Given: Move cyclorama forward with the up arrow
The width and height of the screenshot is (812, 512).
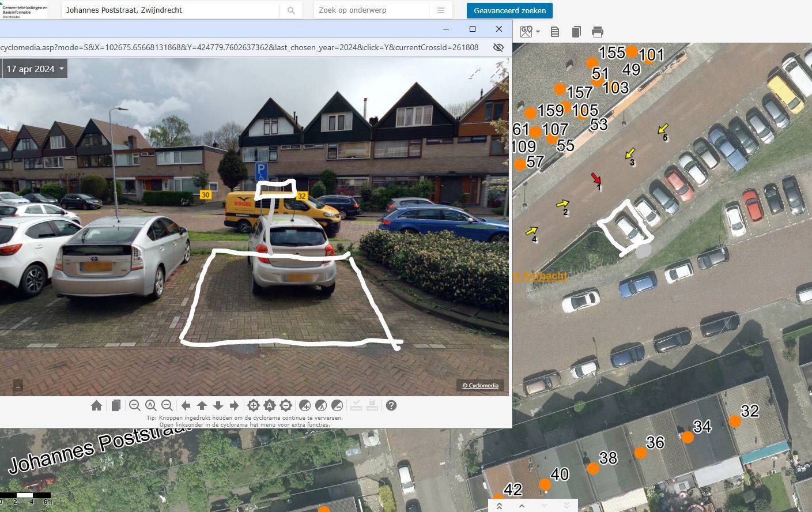Looking at the screenshot, I should point(202,405).
